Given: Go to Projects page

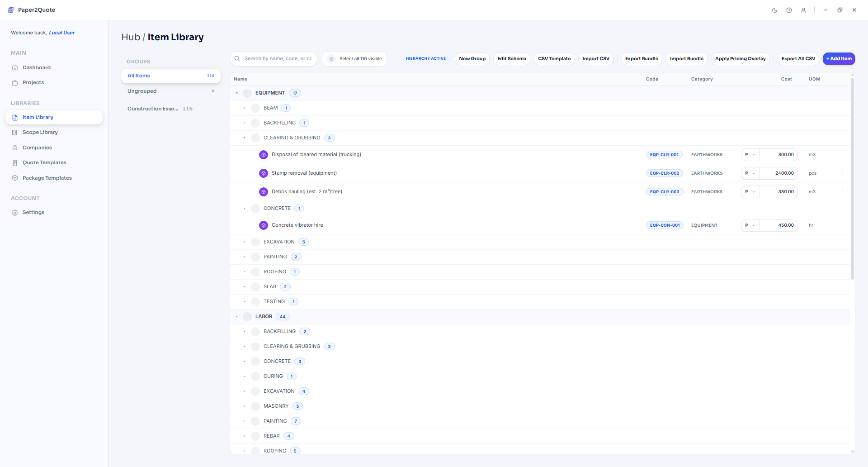Looking at the screenshot, I should 54,83.
